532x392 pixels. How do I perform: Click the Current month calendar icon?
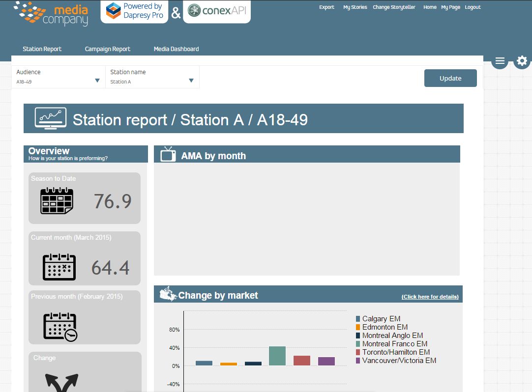coord(59,267)
